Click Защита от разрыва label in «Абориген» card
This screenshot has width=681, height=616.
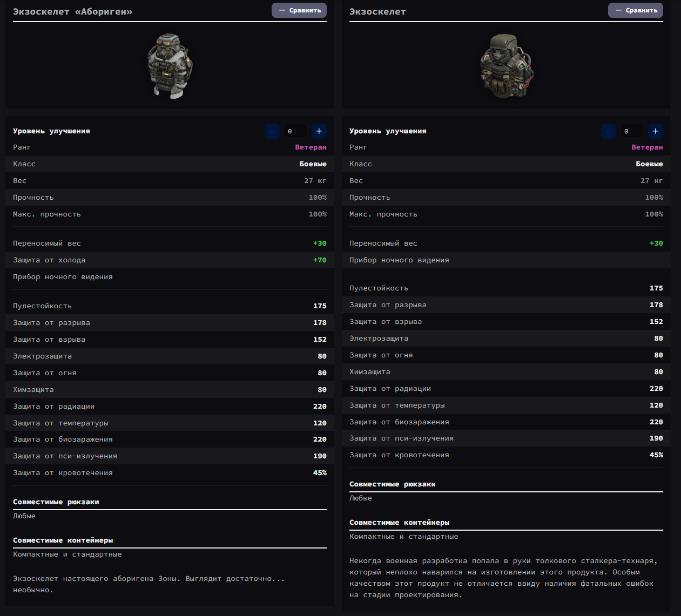click(x=51, y=323)
